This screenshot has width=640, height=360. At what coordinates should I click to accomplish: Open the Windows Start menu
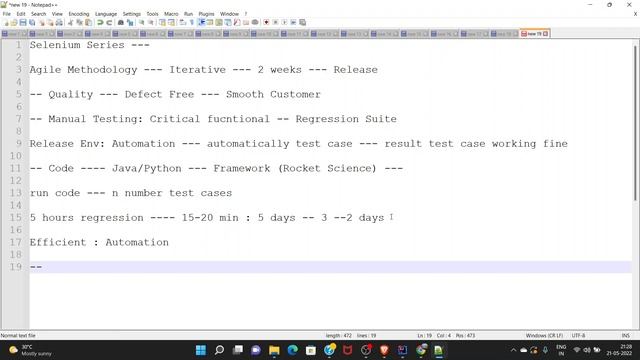pos(201,350)
